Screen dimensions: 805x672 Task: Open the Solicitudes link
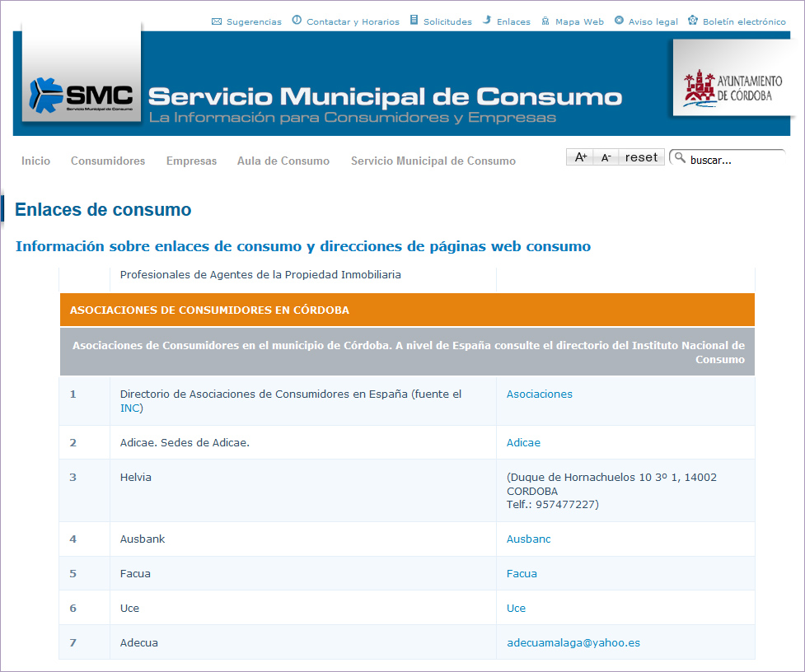coord(447,22)
